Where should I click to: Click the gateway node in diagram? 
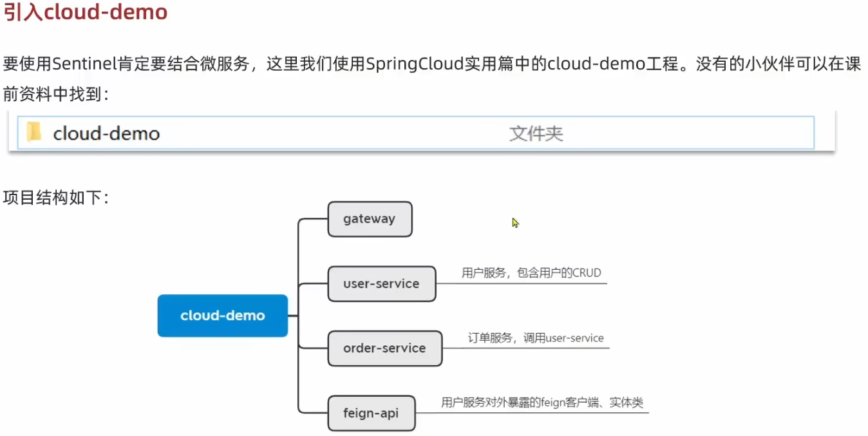coord(370,219)
